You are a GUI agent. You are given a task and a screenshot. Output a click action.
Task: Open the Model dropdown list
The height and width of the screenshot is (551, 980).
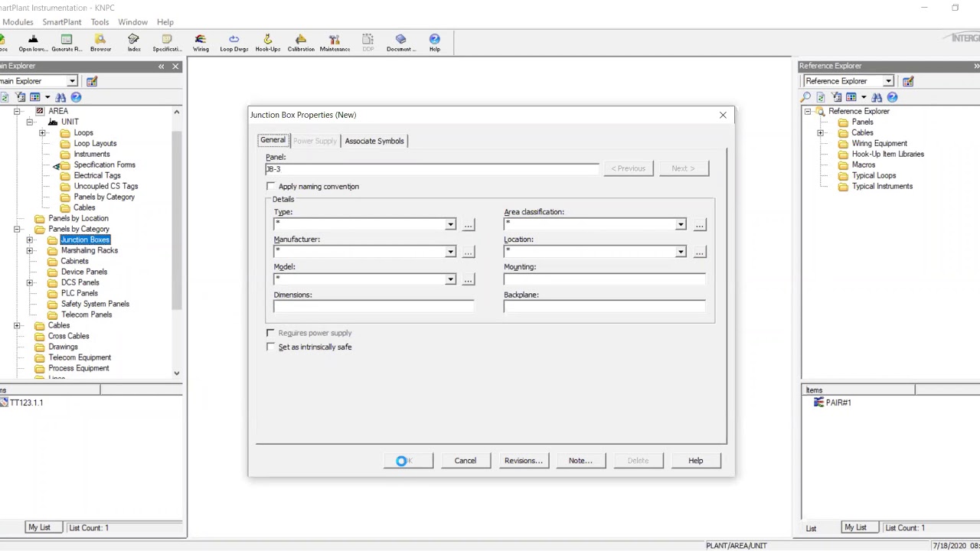(450, 279)
